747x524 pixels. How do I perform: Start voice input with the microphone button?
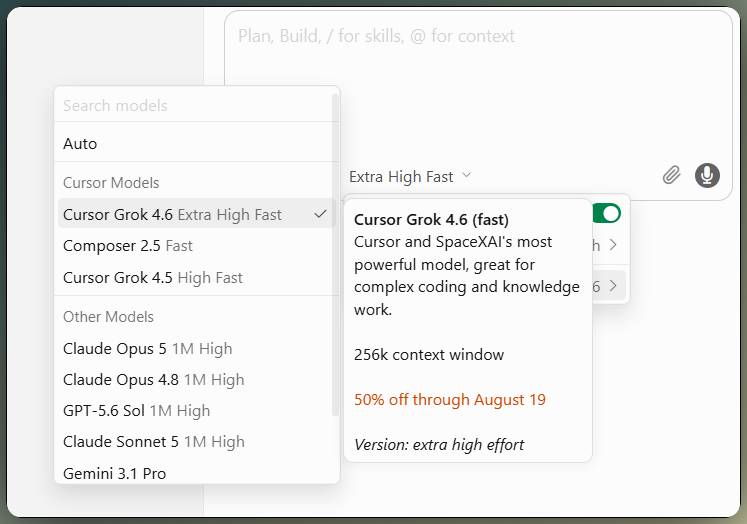[707, 175]
